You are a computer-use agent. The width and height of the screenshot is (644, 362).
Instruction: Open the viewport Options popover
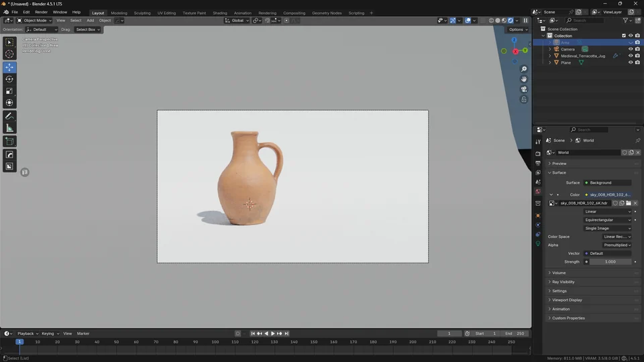(x=518, y=29)
